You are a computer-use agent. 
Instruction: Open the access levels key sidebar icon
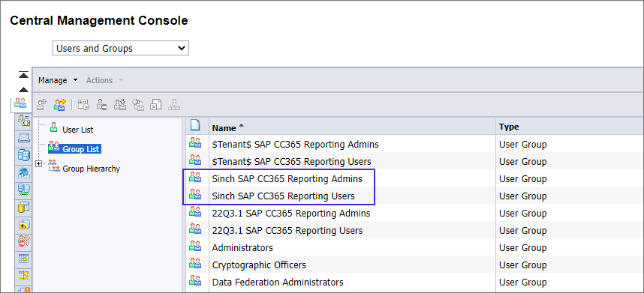point(24,241)
